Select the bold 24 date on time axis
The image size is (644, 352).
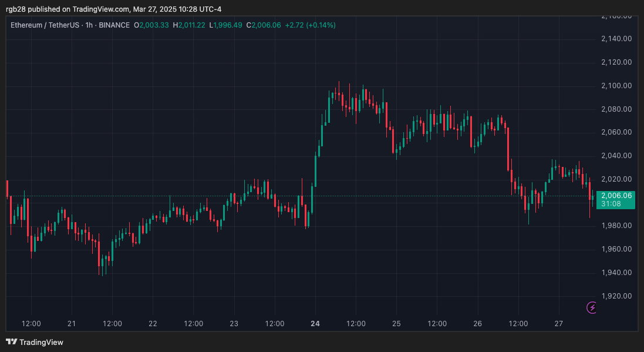click(x=315, y=324)
